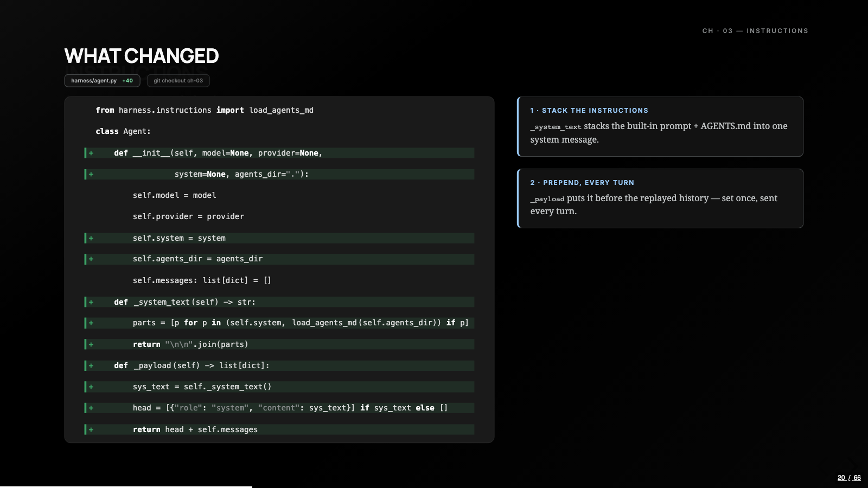Click the git checkout ch-03 chip
The image size is (868, 488).
178,81
